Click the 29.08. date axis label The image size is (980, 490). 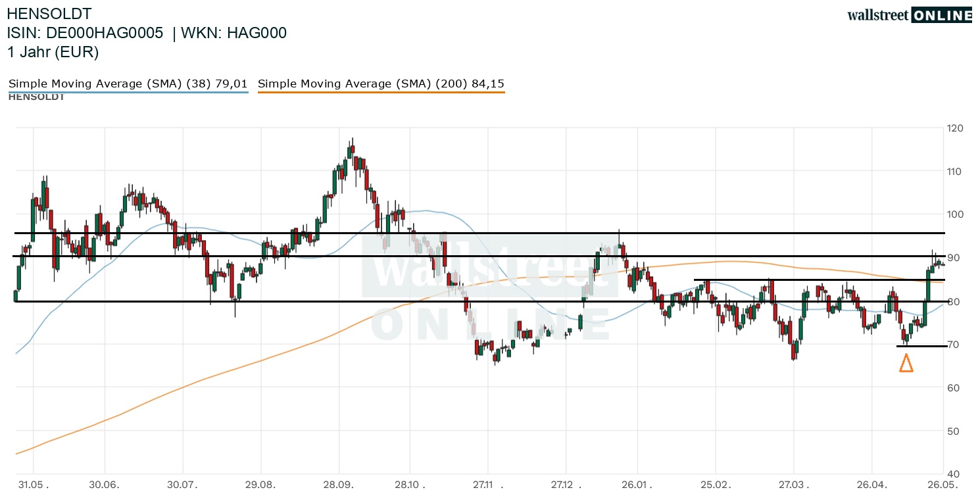(261, 483)
